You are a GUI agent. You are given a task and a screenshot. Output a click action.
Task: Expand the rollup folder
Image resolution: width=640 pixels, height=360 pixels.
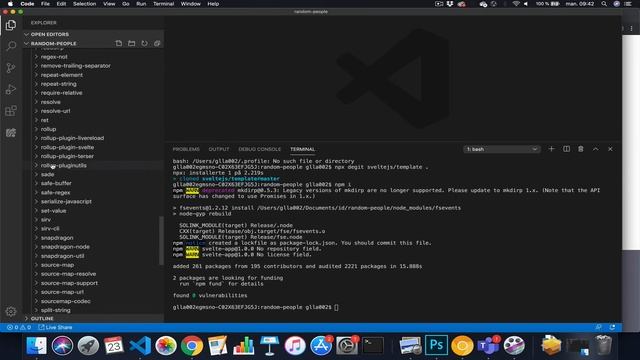[x=49, y=129]
